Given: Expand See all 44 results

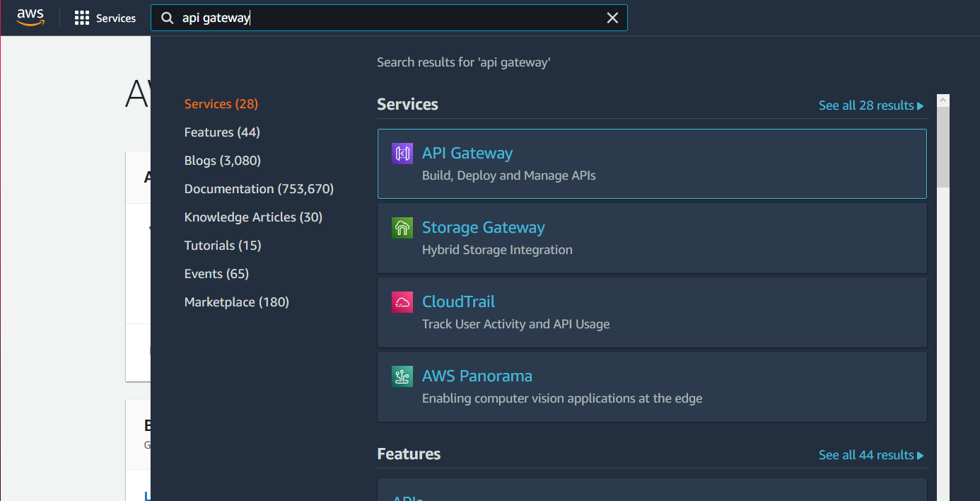Looking at the screenshot, I should click(870, 455).
